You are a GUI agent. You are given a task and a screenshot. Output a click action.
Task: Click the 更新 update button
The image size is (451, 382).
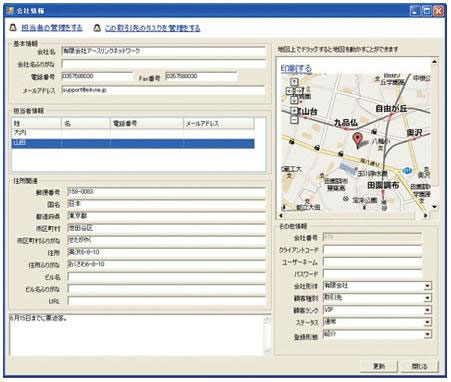[379, 366]
